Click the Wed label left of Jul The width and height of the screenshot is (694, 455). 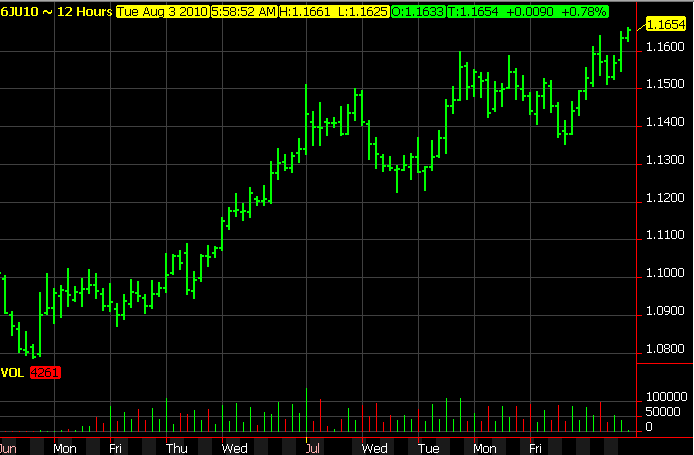tap(235, 448)
